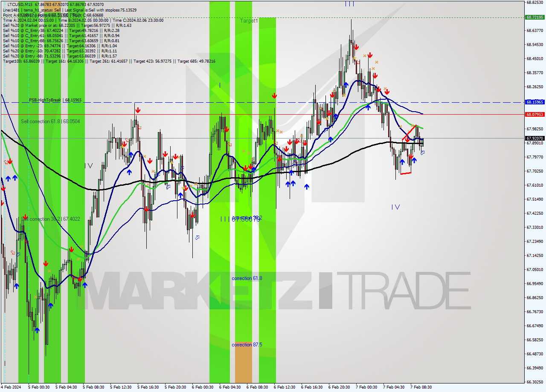The width and height of the screenshot is (546, 392).
Task: Click the 67.42250 price axis label
Action: click(x=534, y=213)
